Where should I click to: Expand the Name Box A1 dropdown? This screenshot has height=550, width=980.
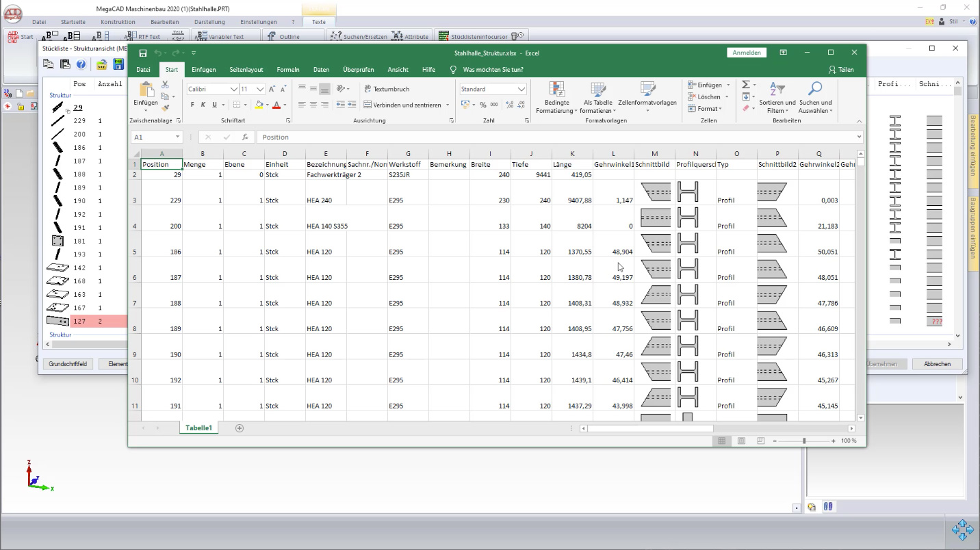pos(178,137)
